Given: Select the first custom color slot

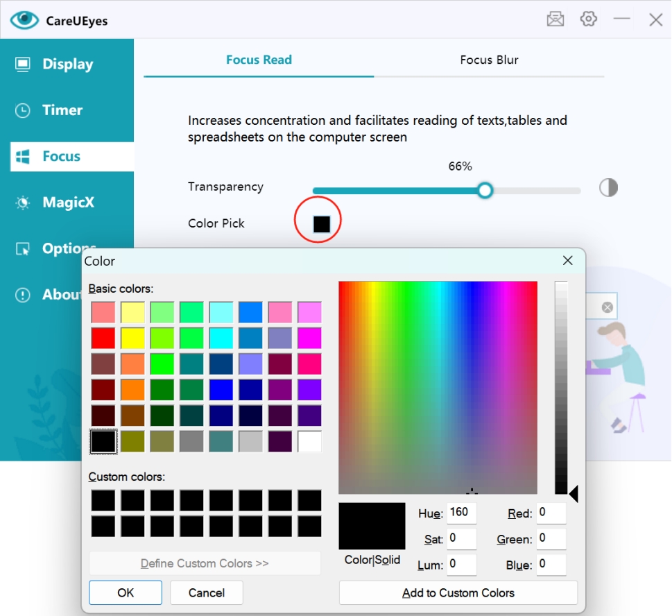Looking at the screenshot, I should pyautogui.click(x=103, y=500).
